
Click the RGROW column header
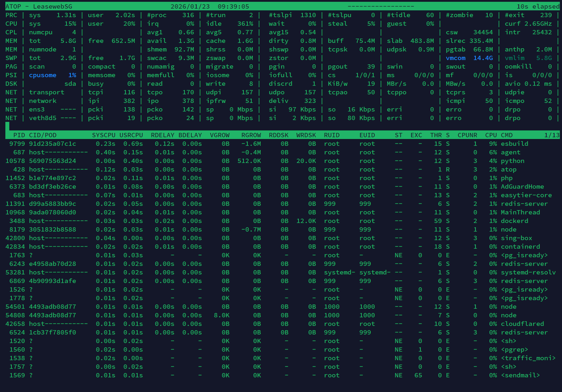tap(251, 135)
